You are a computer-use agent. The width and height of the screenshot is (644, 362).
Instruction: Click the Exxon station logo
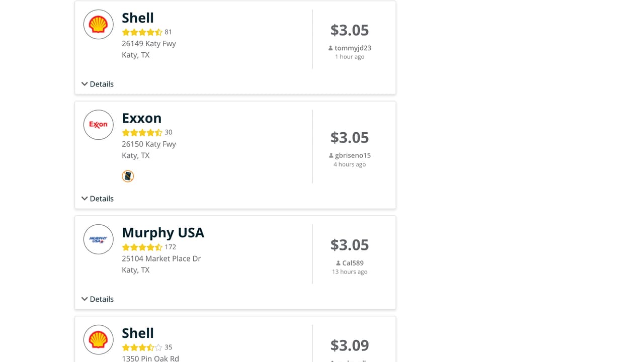click(98, 125)
